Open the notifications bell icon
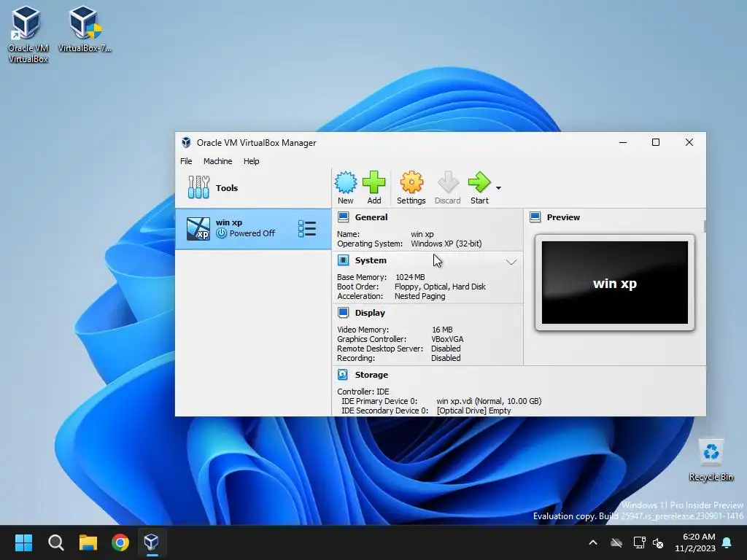This screenshot has width=747, height=560. point(727,542)
